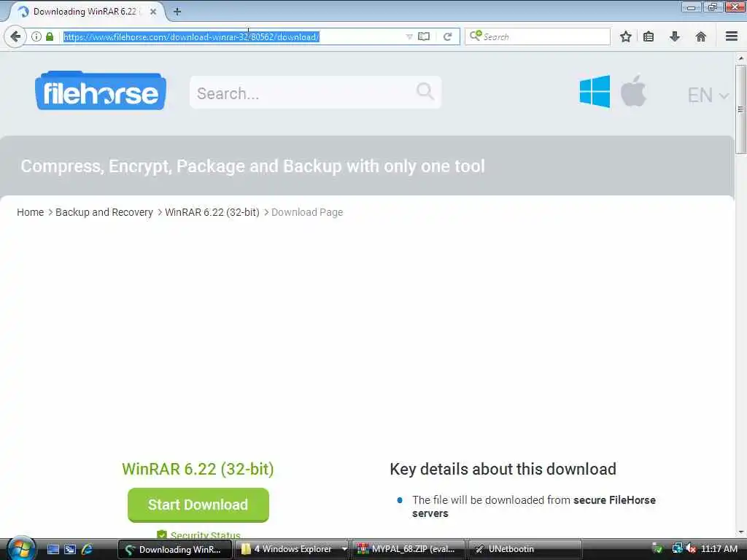Click the page scrollbar thumb

740,109
